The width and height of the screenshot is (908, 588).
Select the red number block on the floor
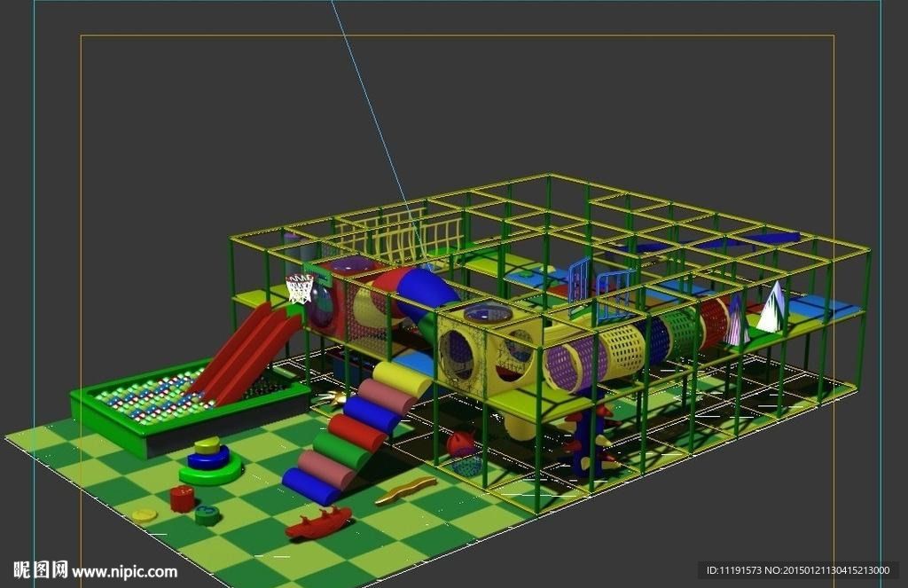[182, 499]
